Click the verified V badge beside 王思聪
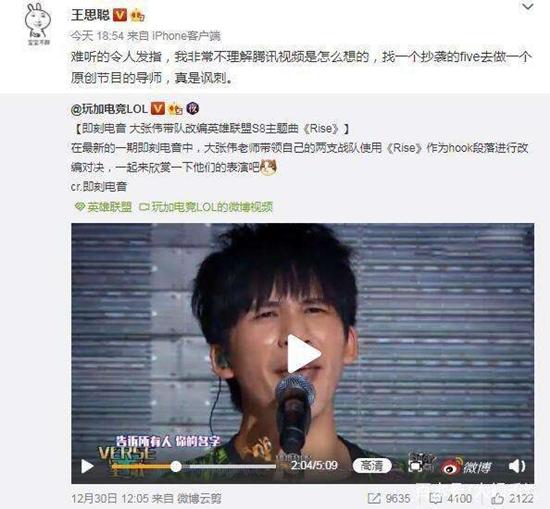This screenshot has width=550, height=509. click(x=120, y=15)
